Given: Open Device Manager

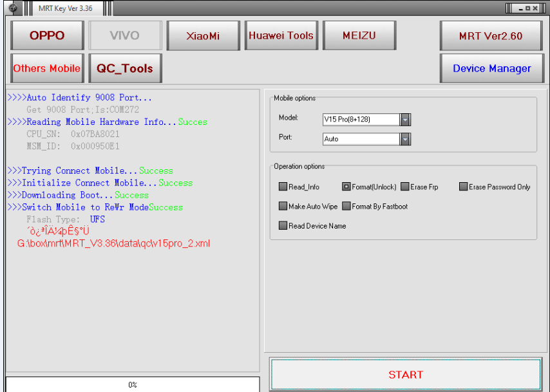Looking at the screenshot, I should [x=492, y=68].
